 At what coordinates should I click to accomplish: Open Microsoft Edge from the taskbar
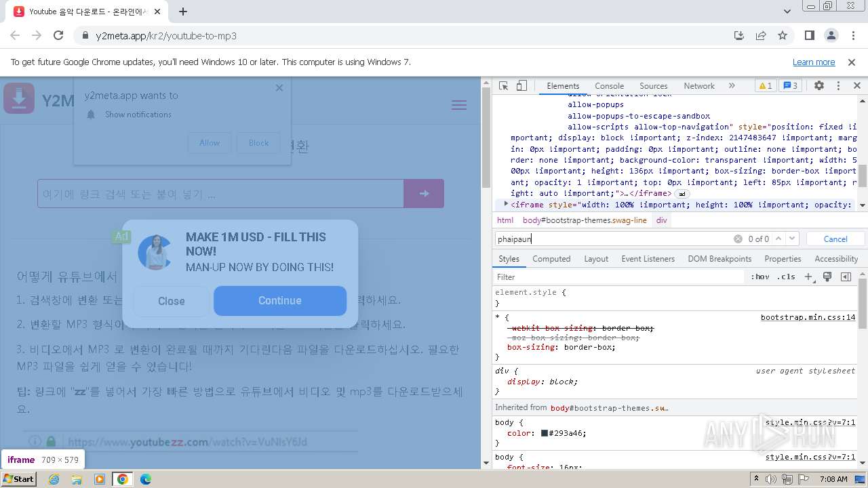(146, 479)
